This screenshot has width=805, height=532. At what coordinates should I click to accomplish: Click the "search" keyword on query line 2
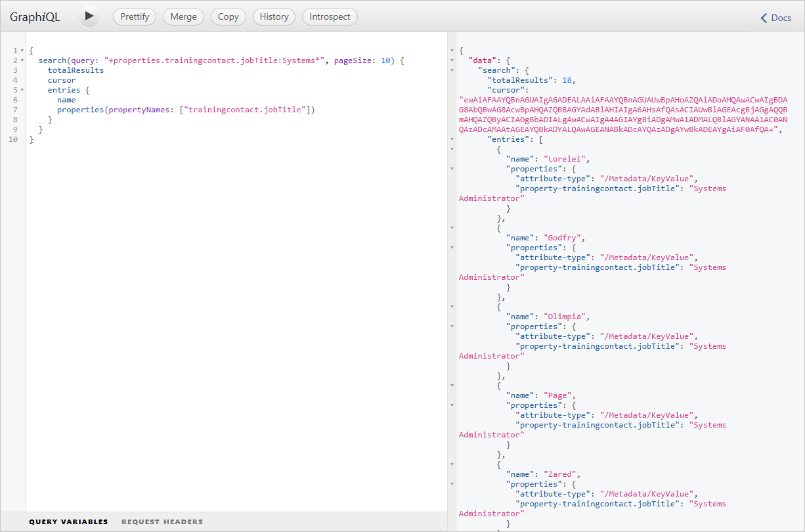[53, 60]
